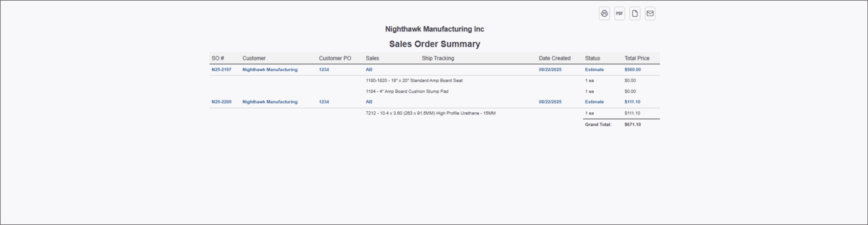Image resolution: width=868 pixels, height=225 pixels.
Task: Click Estimate status for order N25-2197
Action: [594, 70]
